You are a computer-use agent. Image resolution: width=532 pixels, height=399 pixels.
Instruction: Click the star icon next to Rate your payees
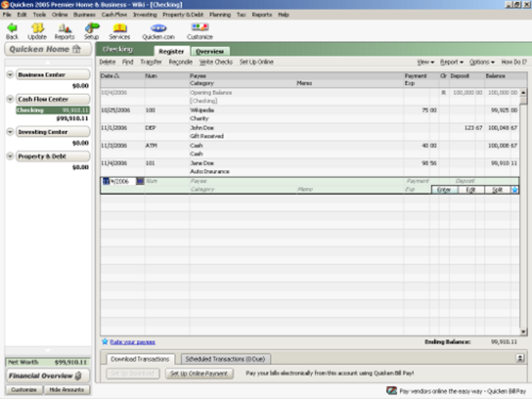tap(104, 342)
